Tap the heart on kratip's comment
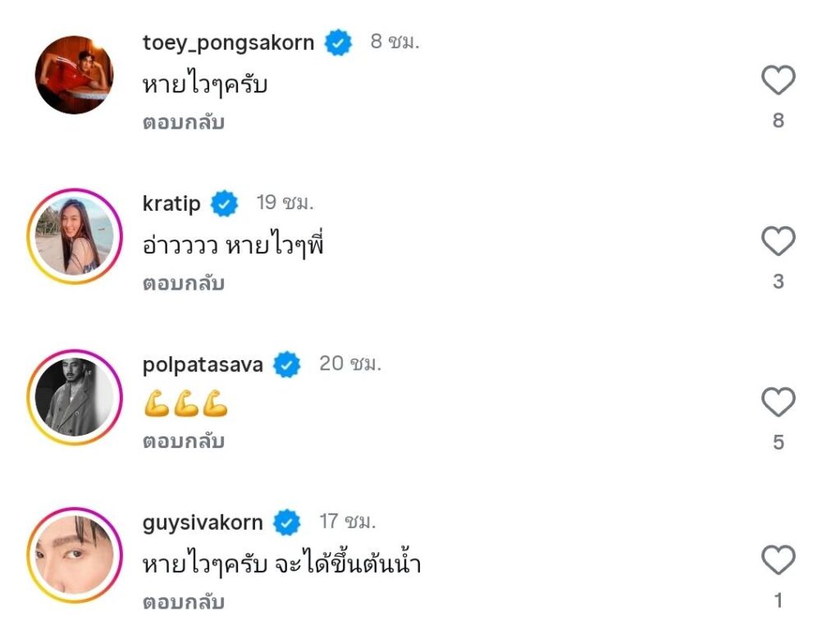This screenshot has height=630, width=840. (x=778, y=242)
